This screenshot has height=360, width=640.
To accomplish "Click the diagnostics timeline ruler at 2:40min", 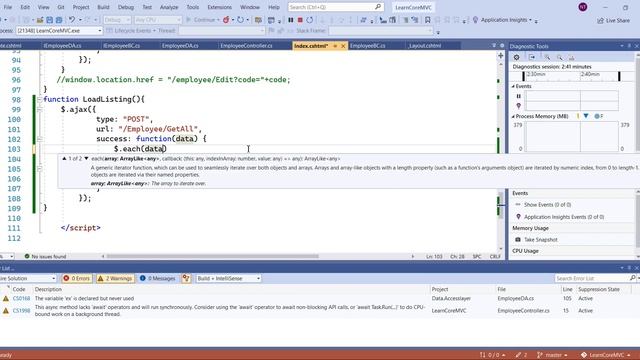I will 590,74.
